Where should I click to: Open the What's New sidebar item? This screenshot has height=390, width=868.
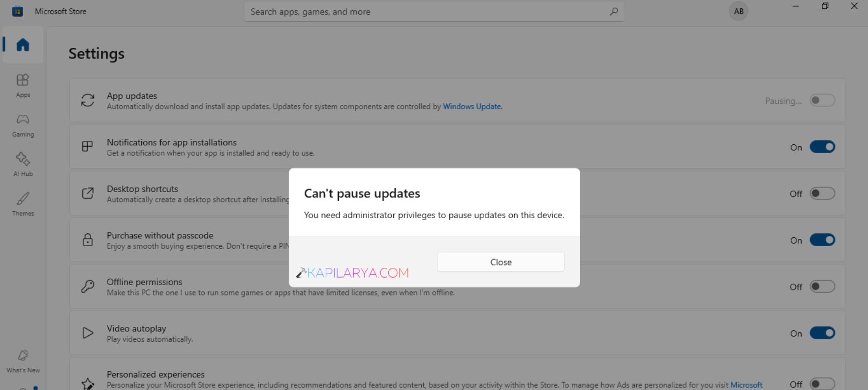point(23,361)
